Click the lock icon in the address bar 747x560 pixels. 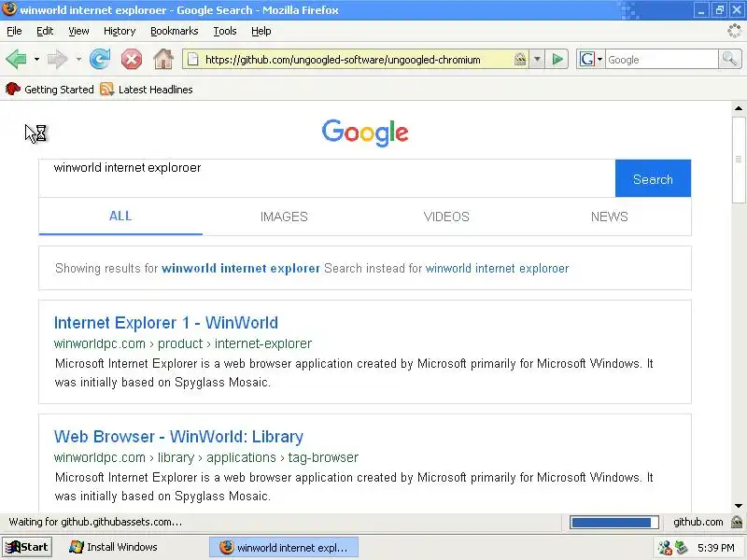(520, 59)
